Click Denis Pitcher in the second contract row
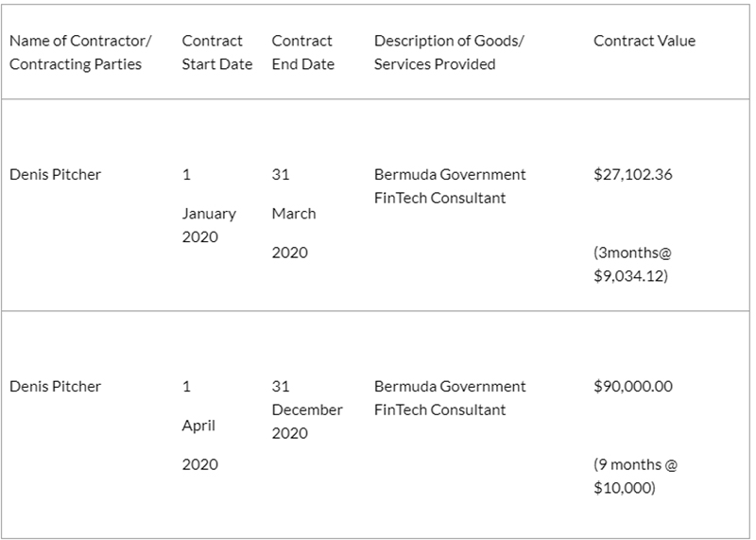The image size is (756, 540). coord(55,387)
